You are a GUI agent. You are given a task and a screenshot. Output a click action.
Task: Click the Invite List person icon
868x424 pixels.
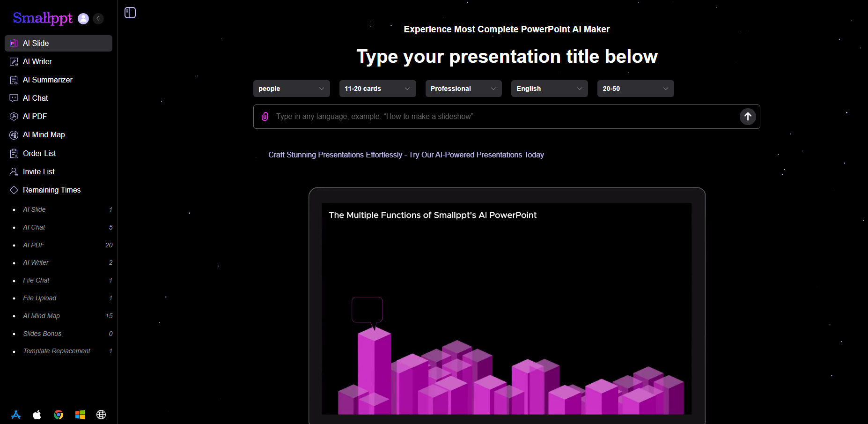[14, 171]
